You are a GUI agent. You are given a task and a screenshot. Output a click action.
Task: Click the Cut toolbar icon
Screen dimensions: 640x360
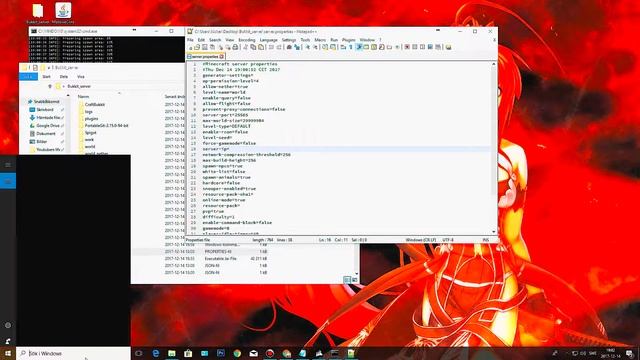pos(245,47)
